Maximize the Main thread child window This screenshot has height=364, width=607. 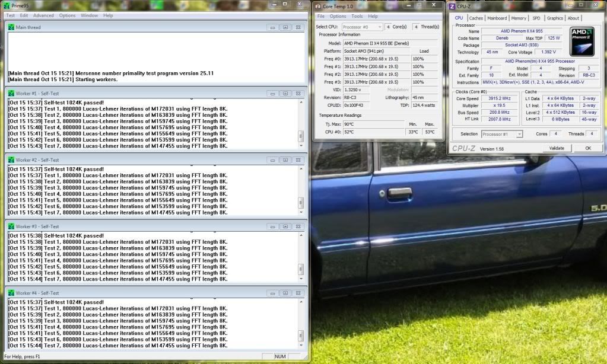coord(285,27)
